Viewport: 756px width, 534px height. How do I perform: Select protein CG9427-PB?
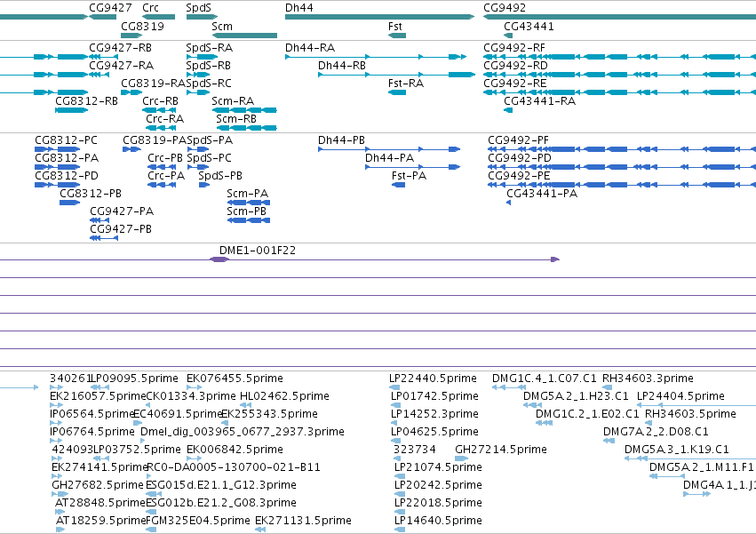click(x=104, y=238)
